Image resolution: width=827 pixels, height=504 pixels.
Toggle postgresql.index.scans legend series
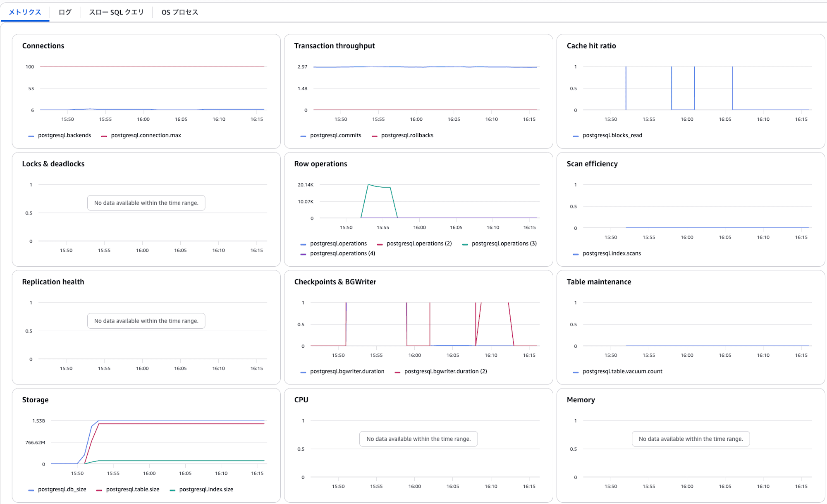point(607,253)
